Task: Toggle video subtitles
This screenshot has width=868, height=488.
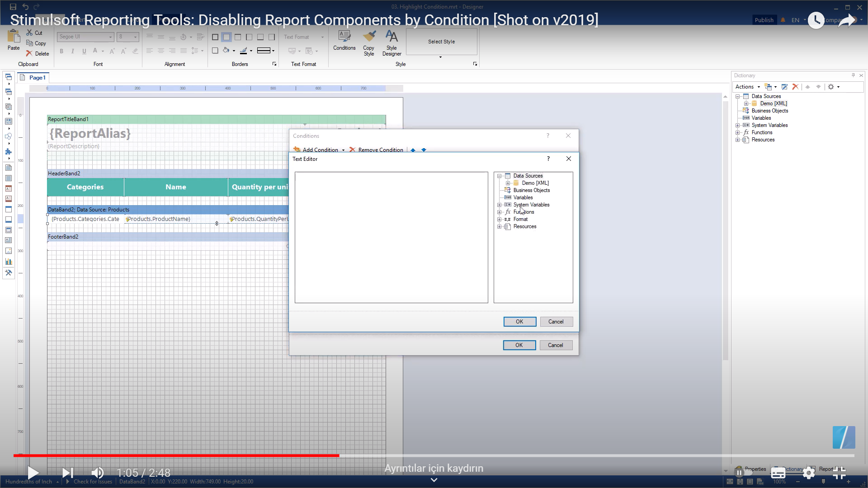Action: pyautogui.click(x=778, y=473)
